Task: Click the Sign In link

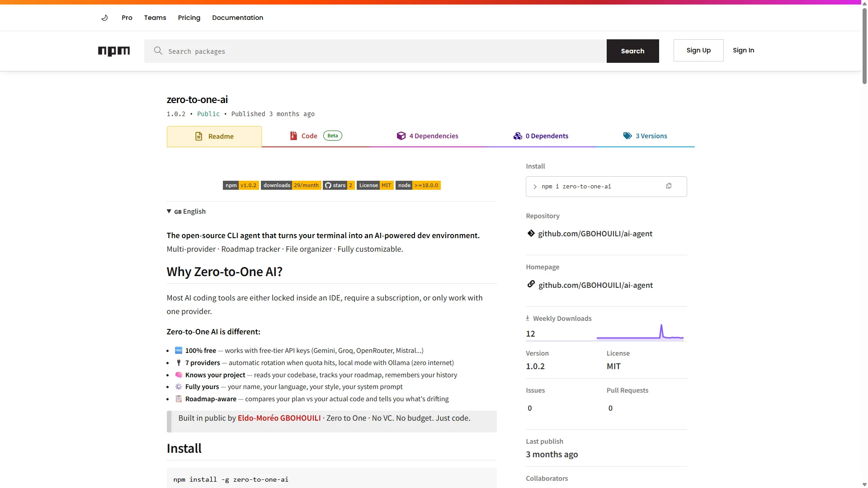Action: (744, 50)
